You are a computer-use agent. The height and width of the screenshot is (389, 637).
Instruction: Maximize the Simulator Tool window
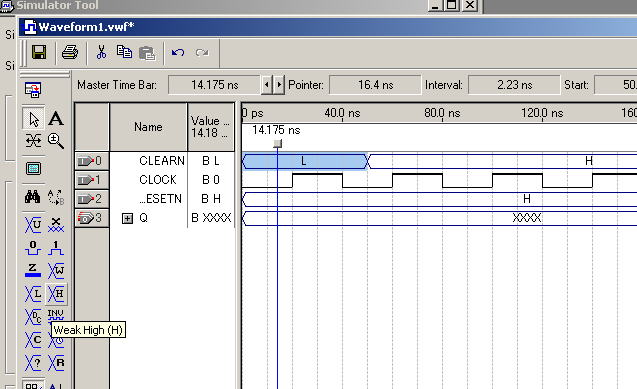pos(452,5)
